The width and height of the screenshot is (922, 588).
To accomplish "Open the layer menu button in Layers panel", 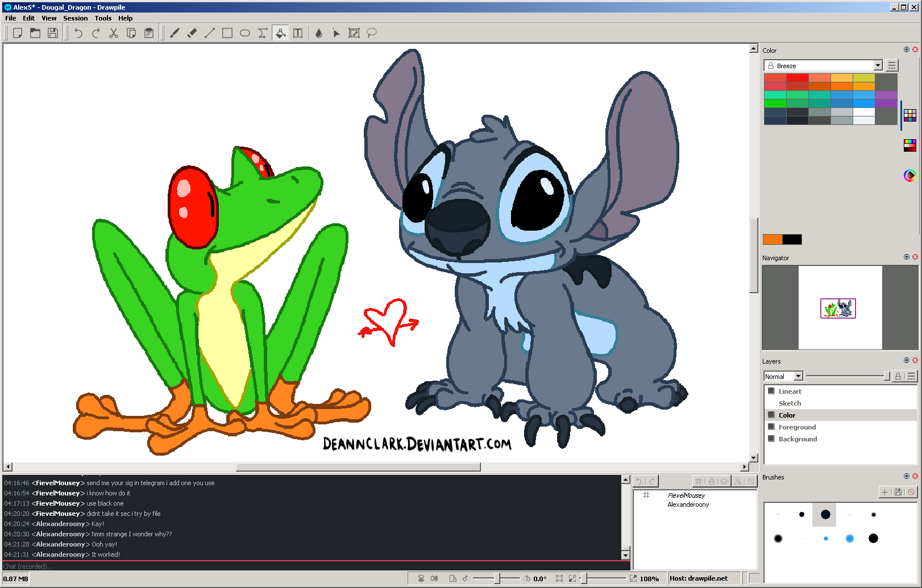I will (911, 376).
